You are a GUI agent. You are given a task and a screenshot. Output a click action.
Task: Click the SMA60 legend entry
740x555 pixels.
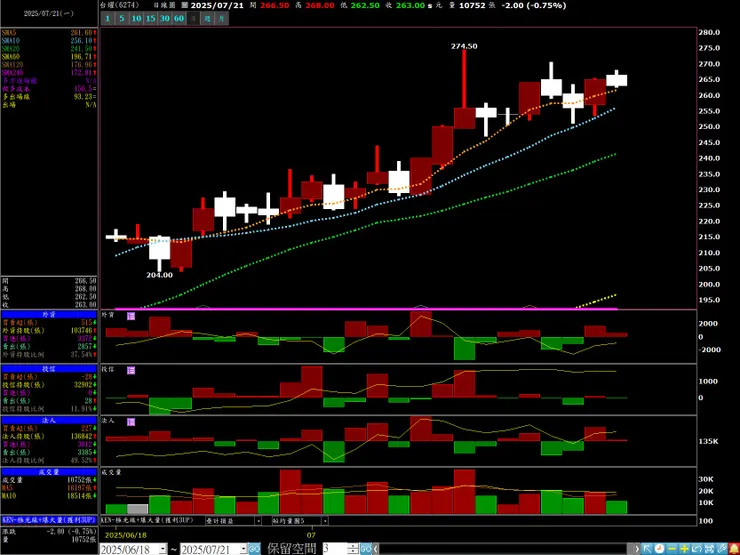pyautogui.click(x=49, y=57)
